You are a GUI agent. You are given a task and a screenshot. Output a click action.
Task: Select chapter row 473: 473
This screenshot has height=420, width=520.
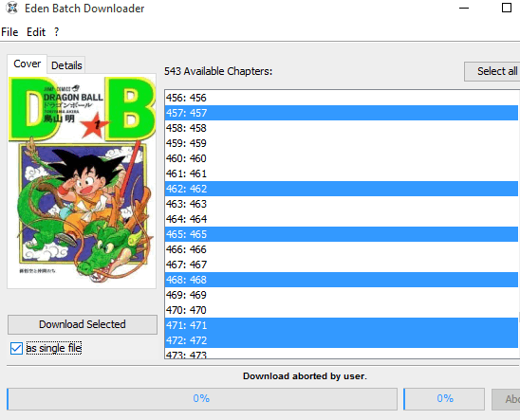(342, 354)
